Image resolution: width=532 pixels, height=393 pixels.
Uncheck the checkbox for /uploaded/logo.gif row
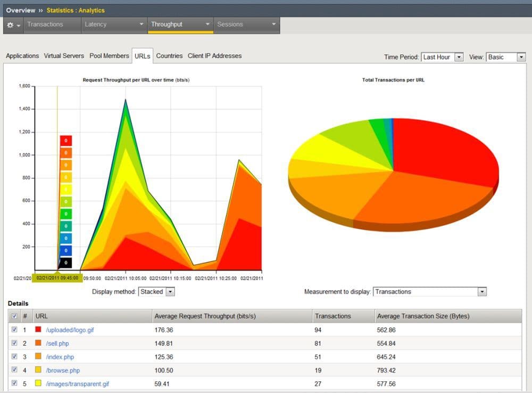pyautogui.click(x=14, y=330)
